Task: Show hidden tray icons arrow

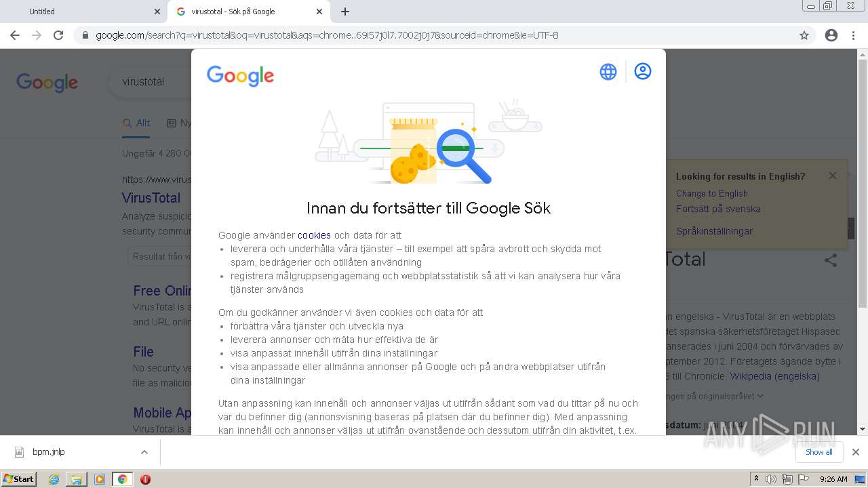Action: [x=756, y=479]
